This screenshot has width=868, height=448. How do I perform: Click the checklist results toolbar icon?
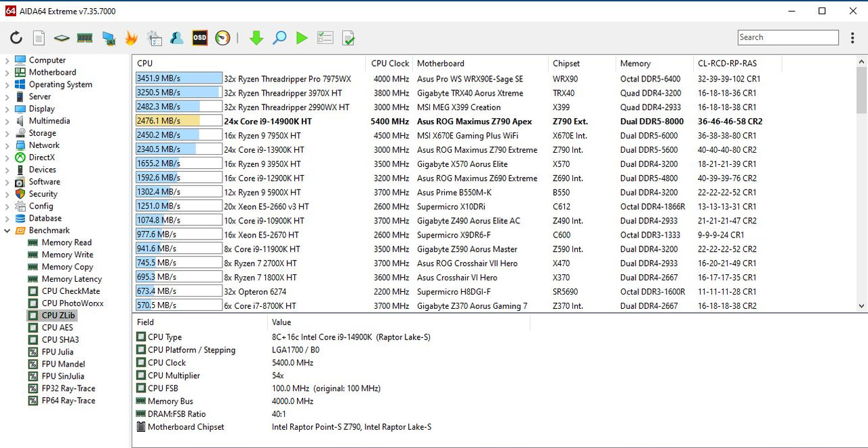(x=325, y=38)
